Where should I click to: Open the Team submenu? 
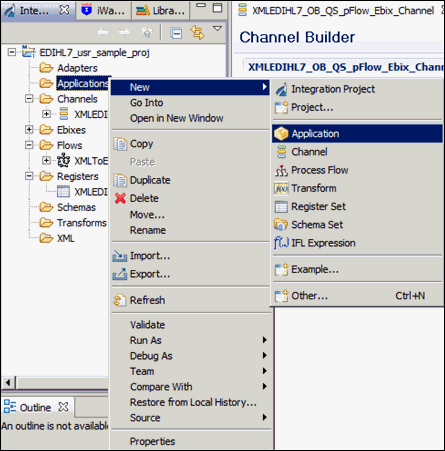[190, 371]
